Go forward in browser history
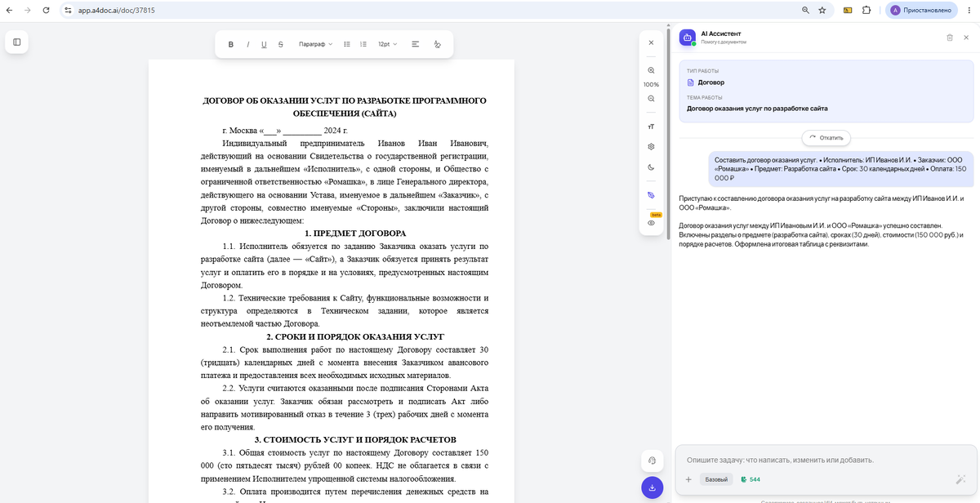Viewport: 980px width, 503px height. coord(28,10)
